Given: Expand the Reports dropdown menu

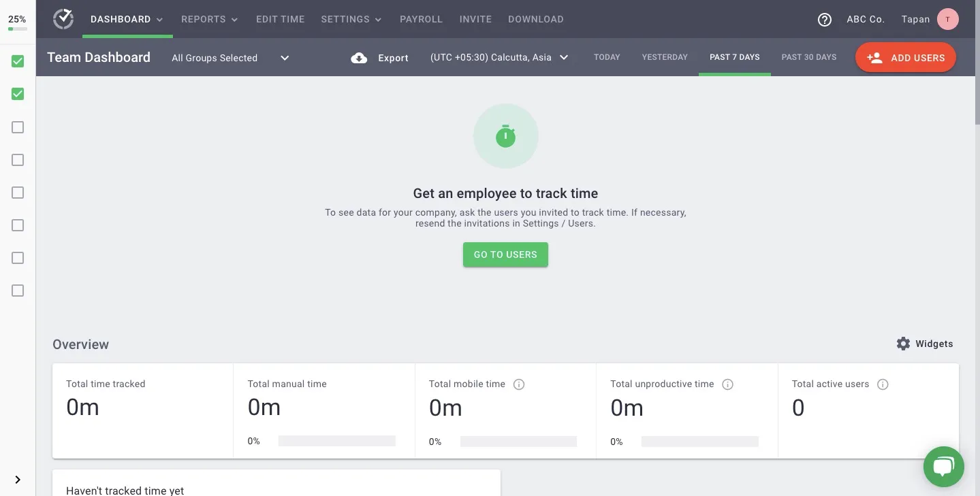Looking at the screenshot, I should [210, 19].
